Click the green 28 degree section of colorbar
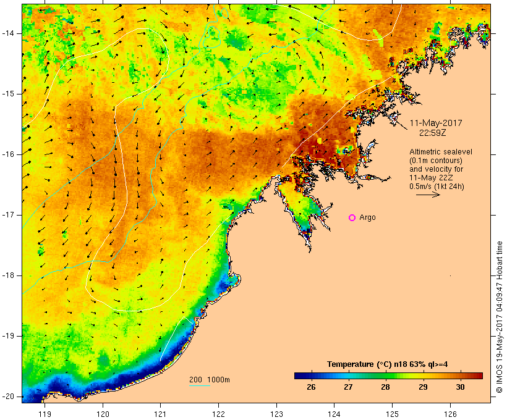Viewport: 507px width, 420px height. point(385,376)
